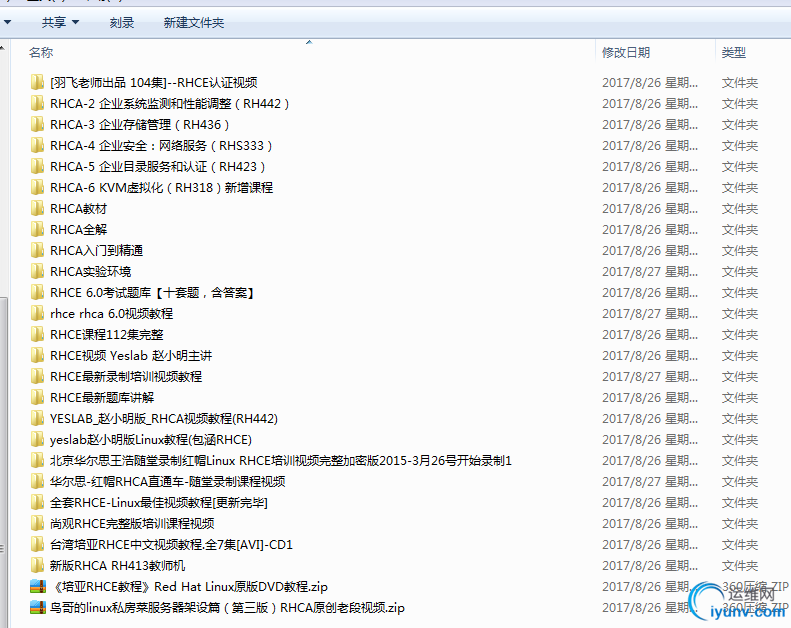The height and width of the screenshot is (628, 791).
Task: Select folder icon of RHCA实验环境
Action: click(x=37, y=271)
